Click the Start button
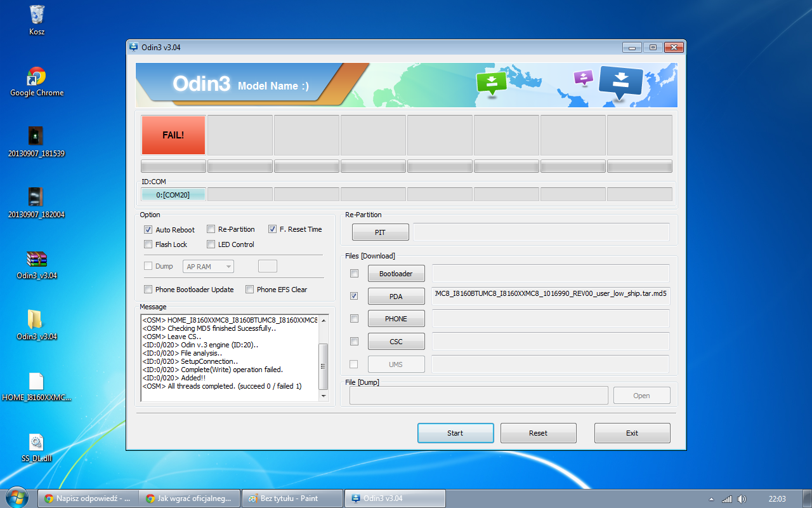The image size is (812, 508). 455,433
